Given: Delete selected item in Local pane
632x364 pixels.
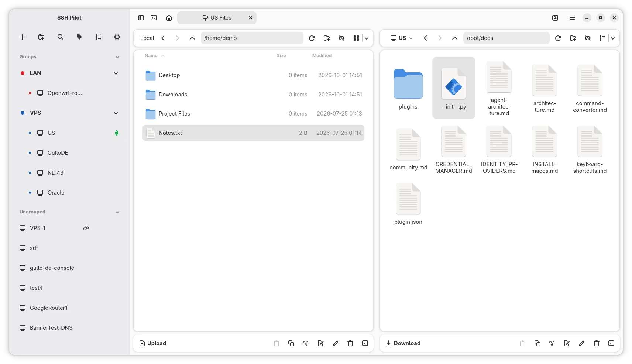Looking at the screenshot, I should pos(350,343).
